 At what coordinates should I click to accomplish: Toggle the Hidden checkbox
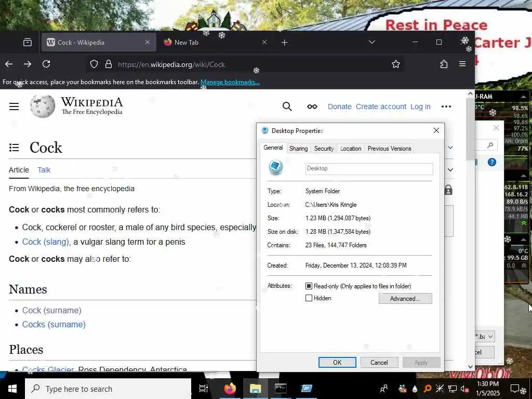[309, 298]
